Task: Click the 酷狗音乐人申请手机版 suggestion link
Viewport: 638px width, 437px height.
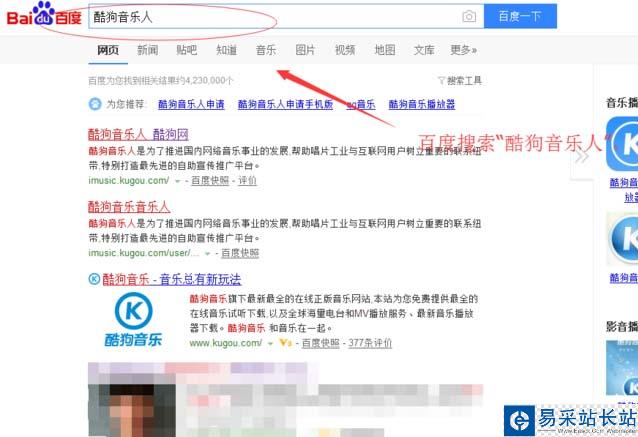Action: point(285,105)
